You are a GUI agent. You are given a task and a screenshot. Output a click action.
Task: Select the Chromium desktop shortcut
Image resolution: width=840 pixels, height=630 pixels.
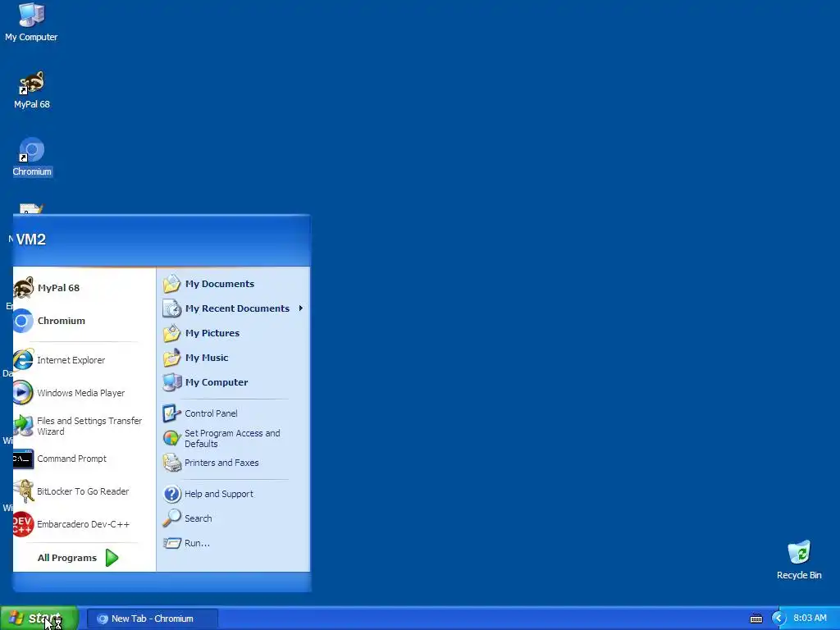pyautogui.click(x=32, y=157)
